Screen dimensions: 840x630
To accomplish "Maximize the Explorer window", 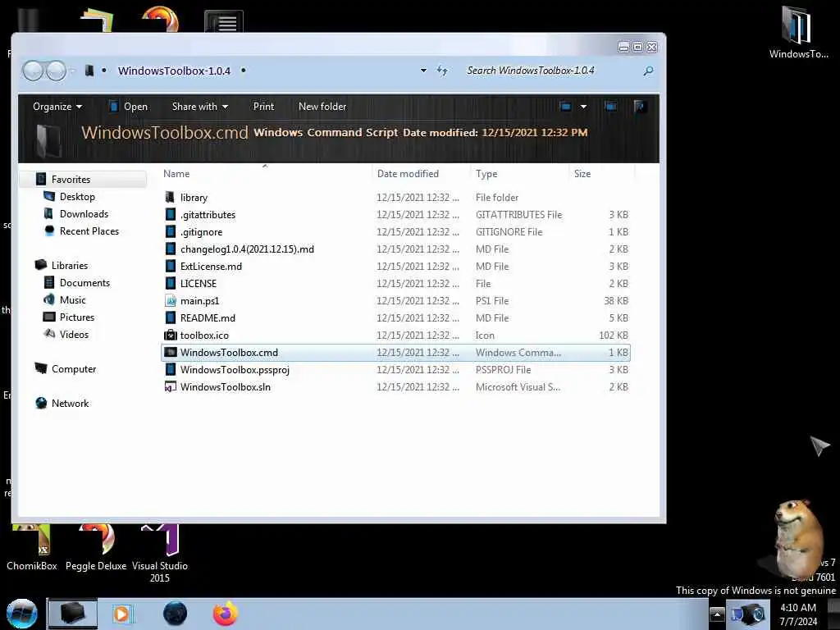I will pos(637,47).
